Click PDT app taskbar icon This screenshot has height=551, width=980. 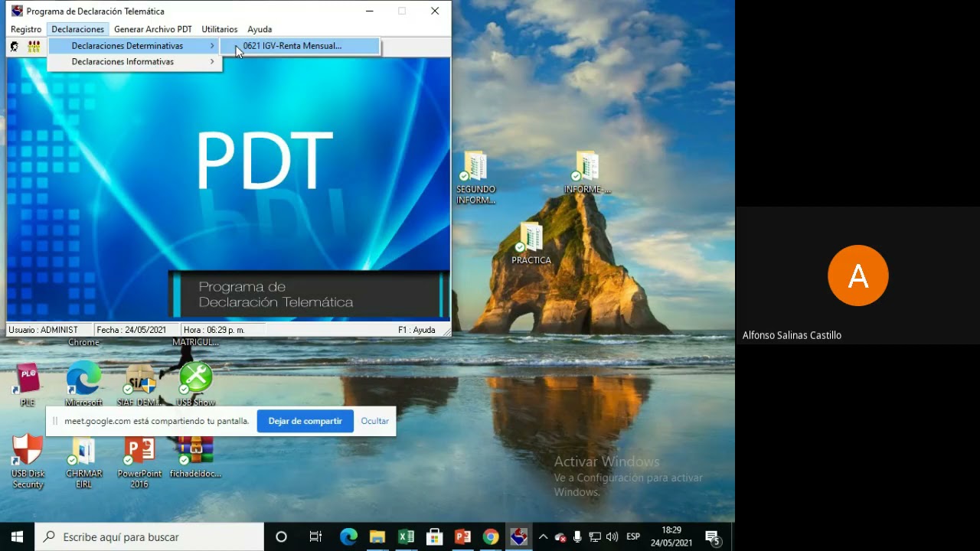pos(519,537)
